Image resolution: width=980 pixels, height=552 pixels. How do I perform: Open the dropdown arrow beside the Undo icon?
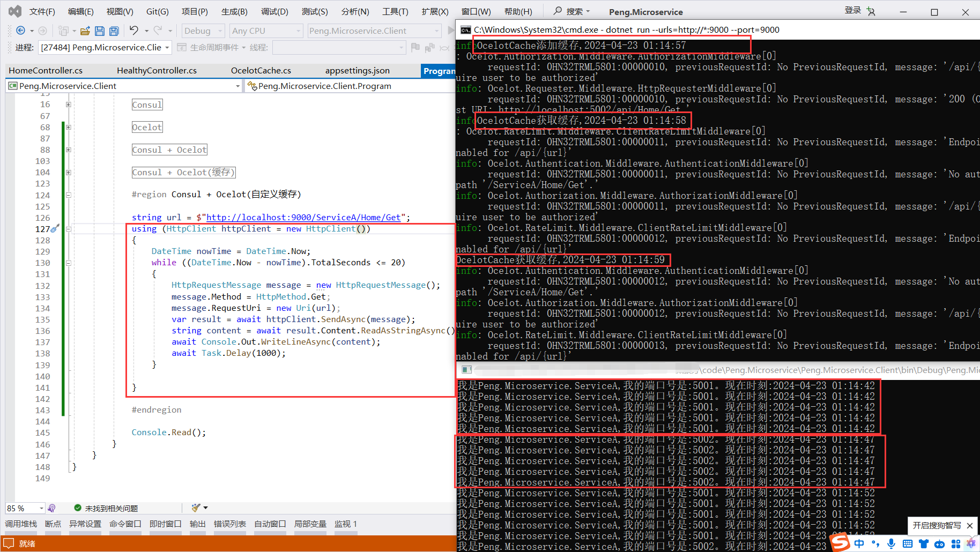[x=146, y=31]
